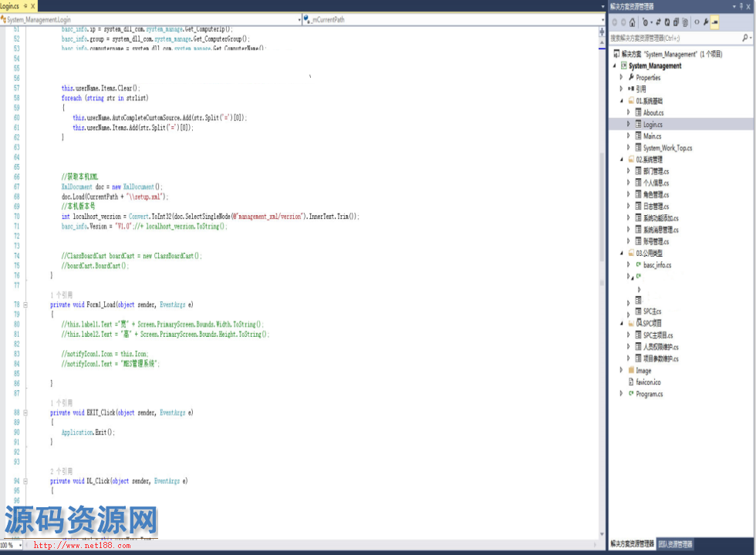Click the Properties wrench node icon
This screenshot has width=756, height=555.
[631, 77]
